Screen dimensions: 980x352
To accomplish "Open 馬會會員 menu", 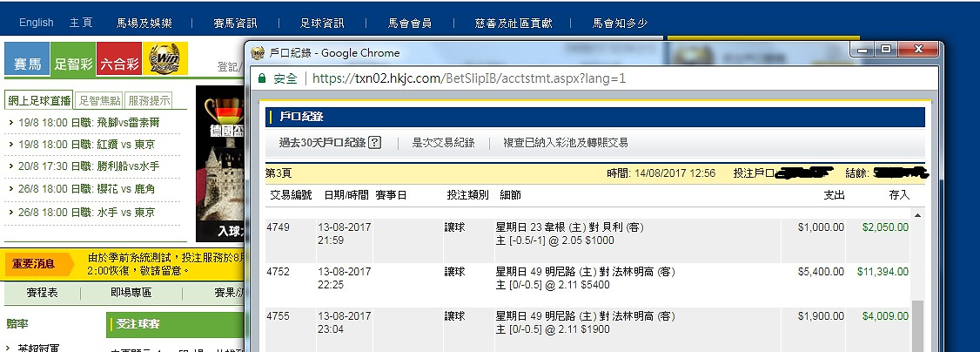I will pyautogui.click(x=409, y=24).
